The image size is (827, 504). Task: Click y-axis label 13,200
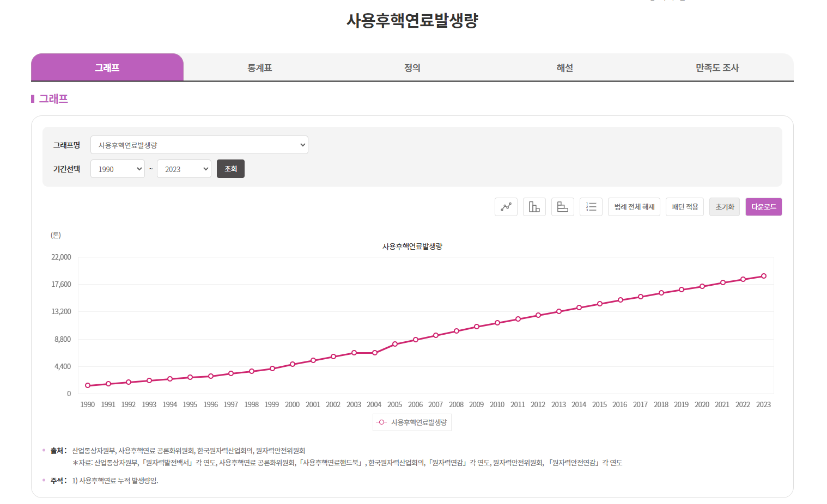click(61, 311)
